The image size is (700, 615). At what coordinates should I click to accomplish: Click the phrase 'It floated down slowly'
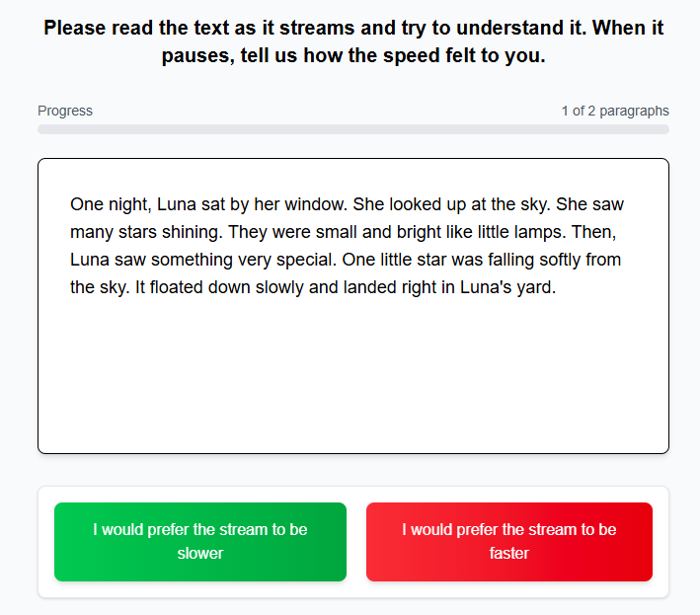click(217, 288)
